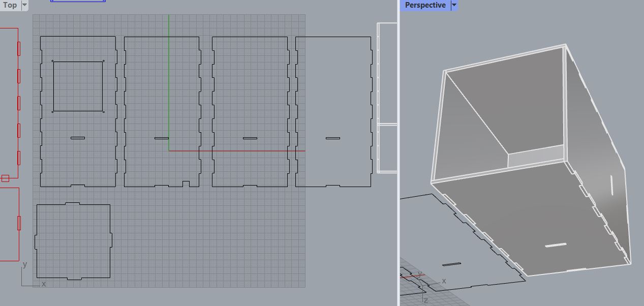Screen dimensions: 644x306
Task: Select the vertical slot on 3D box side
Action: 611,185
